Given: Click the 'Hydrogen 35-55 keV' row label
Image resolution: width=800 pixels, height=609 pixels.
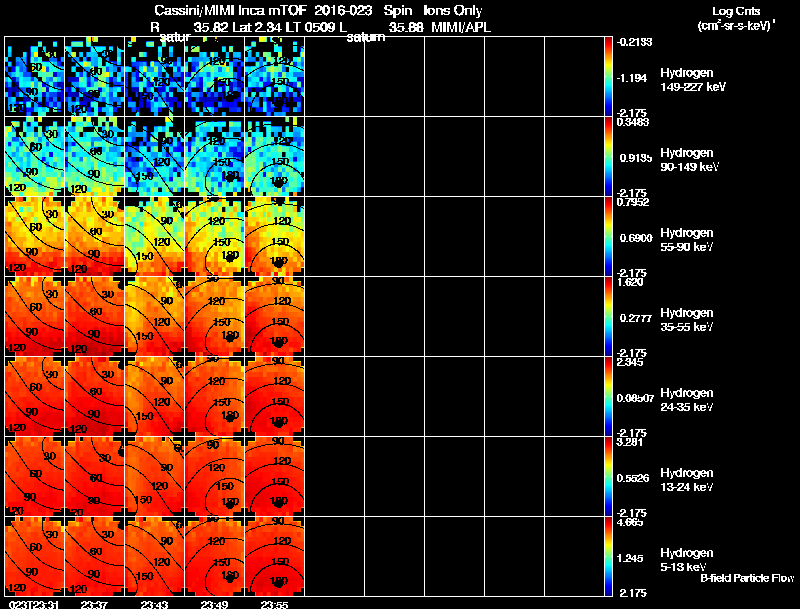Looking at the screenshot, I should (687, 320).
